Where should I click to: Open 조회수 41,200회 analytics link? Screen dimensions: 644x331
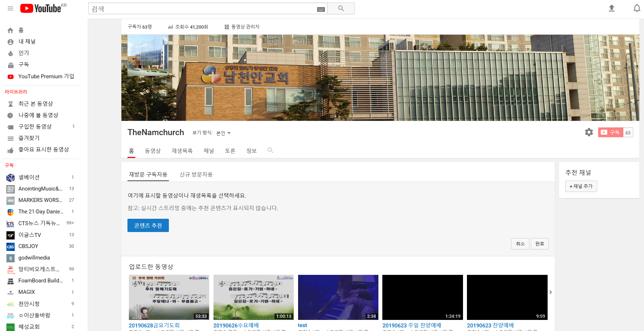point(188,27)
